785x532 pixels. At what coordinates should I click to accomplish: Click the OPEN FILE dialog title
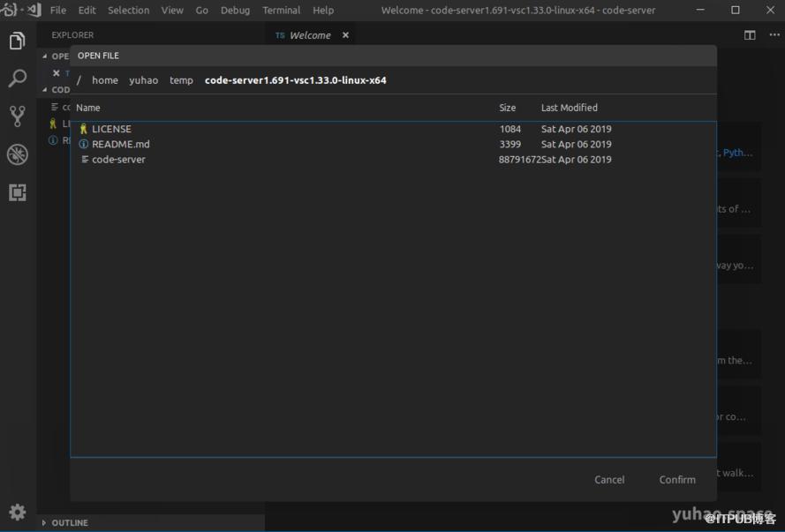(x=98, y=56)
